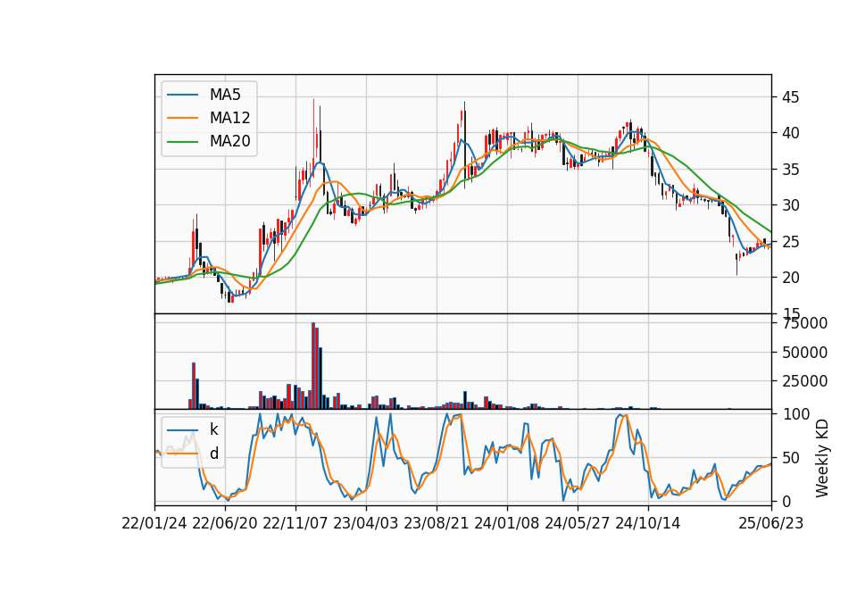Click the 23/08/21 date axis label

[437, 524]
